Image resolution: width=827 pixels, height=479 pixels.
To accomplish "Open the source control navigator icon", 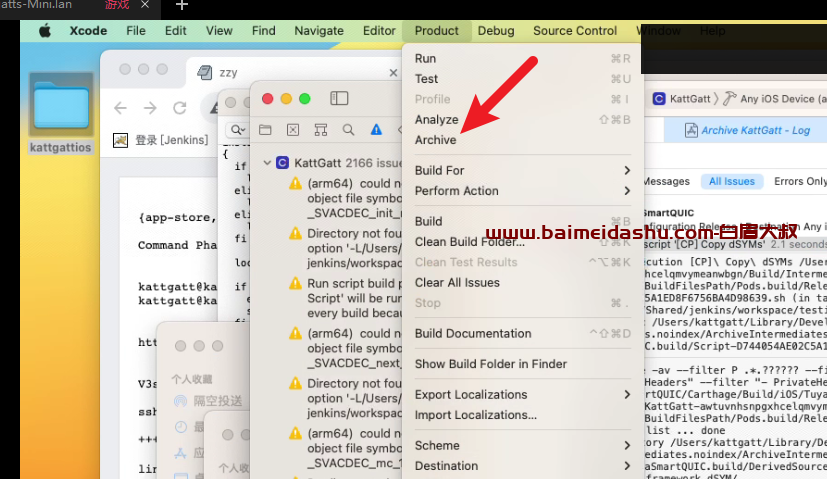I will click(293, 130).
